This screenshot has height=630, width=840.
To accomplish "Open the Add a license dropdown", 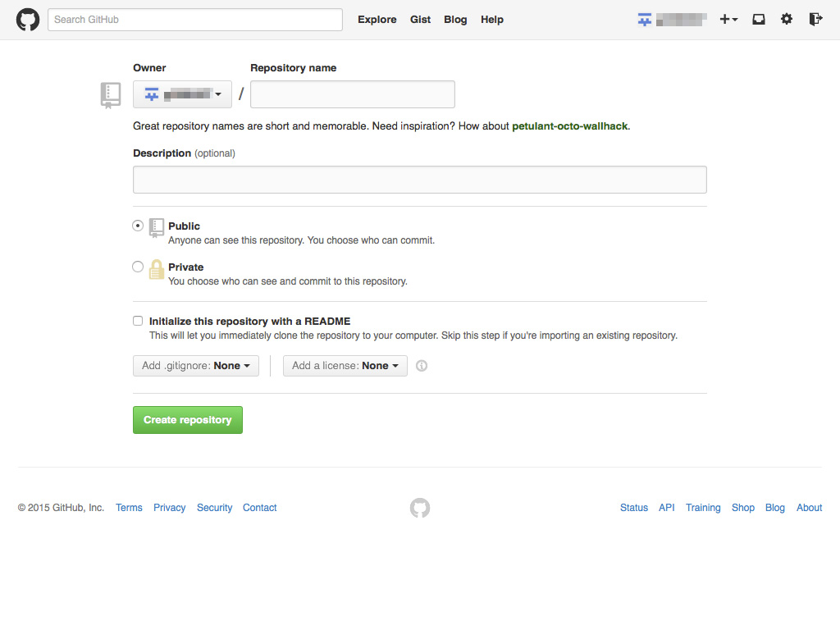I will point(345,365).
